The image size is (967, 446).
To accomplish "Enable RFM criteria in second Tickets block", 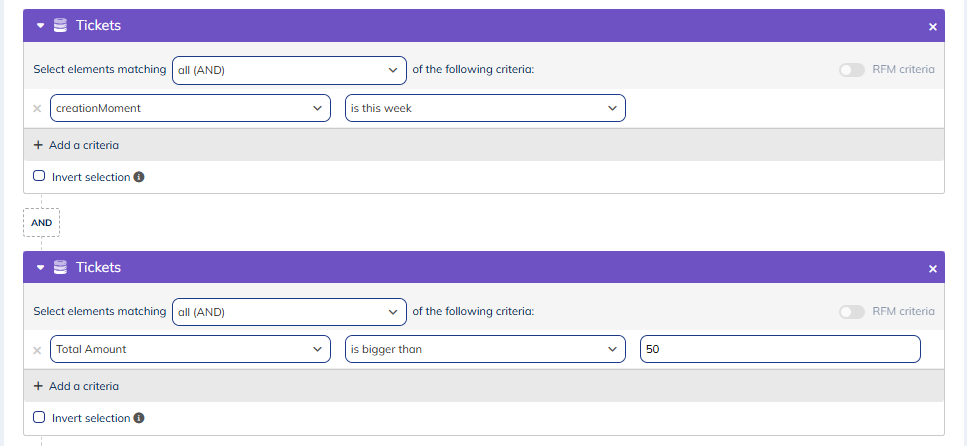I will point(852,312).
